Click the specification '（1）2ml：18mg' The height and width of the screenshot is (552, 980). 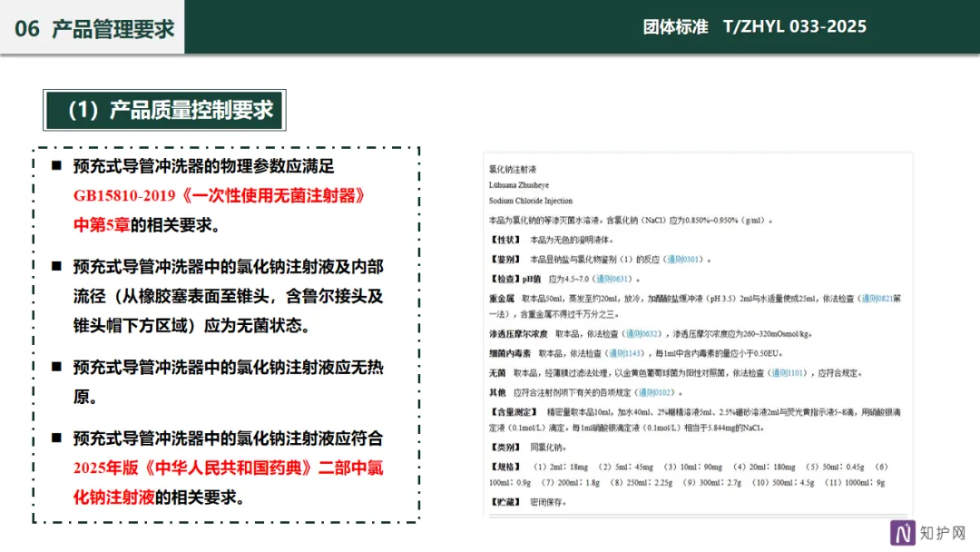(x=560, y=467)
